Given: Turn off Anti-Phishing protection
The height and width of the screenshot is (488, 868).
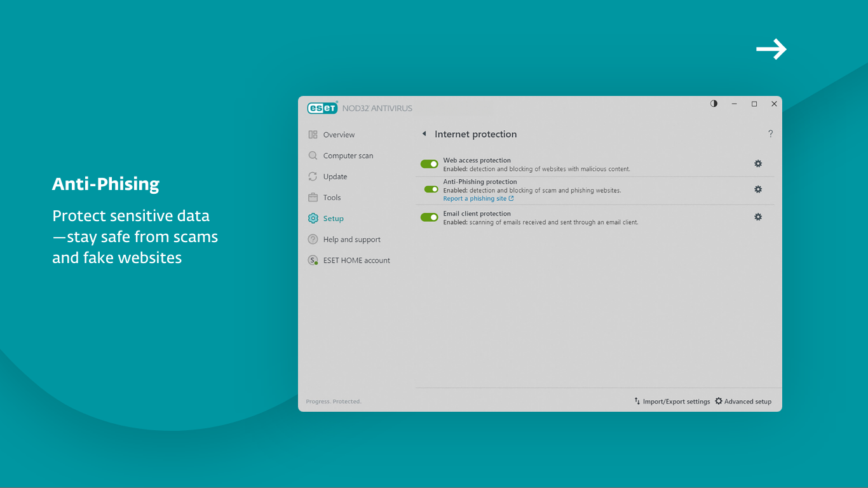Looking at the screenshot, I should (x=429, y=189).
